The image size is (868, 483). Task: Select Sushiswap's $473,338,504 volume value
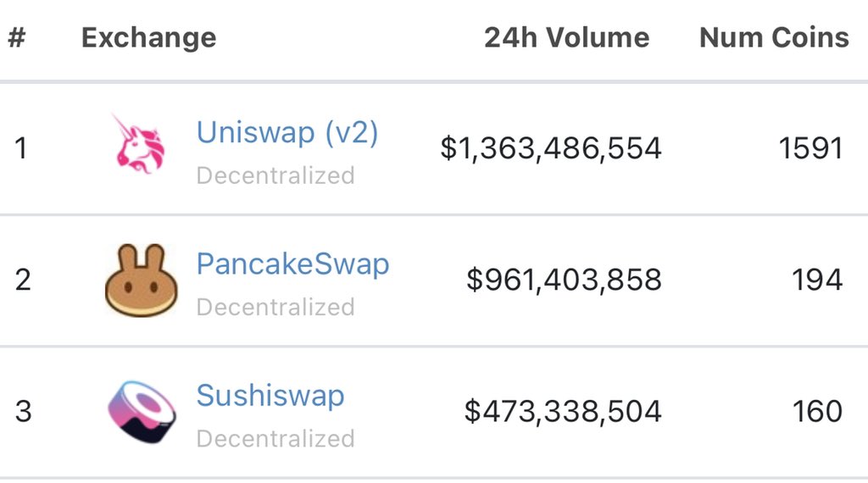pyautogui.click(x=563, y=411)
